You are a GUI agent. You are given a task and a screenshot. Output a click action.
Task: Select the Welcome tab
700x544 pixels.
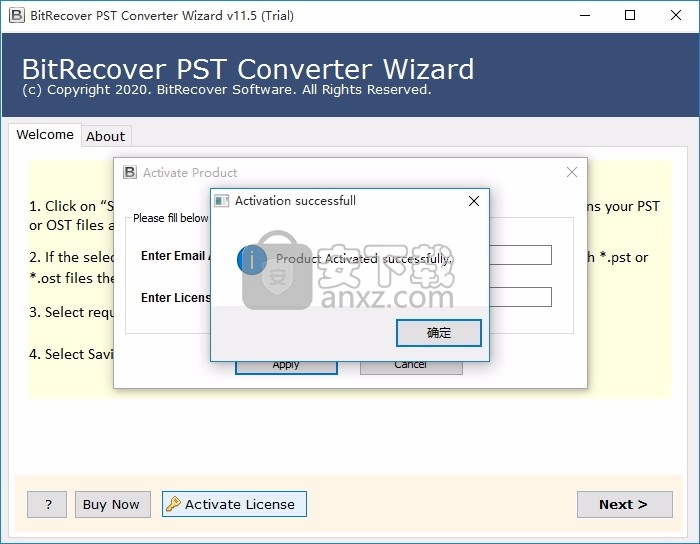click(45, 134)
